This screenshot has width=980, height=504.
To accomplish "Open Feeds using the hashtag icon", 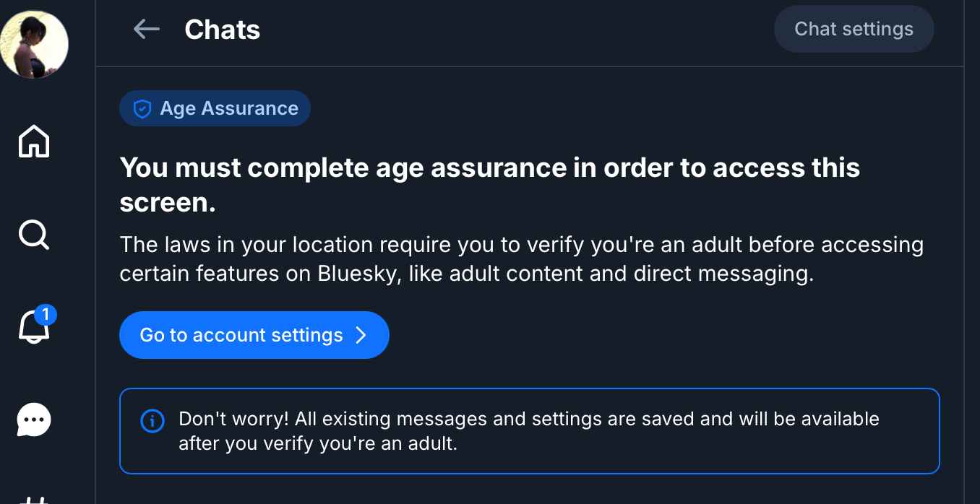I will coord(34,500).
